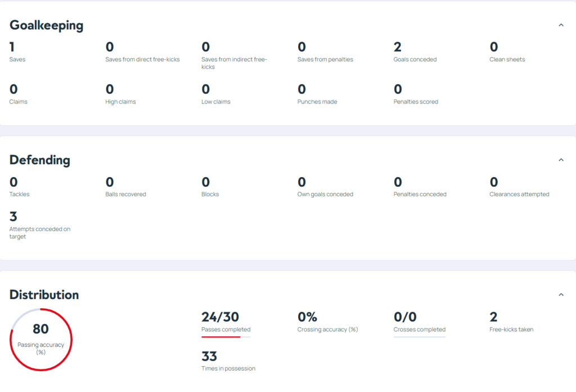Select the Clearances attempted label

point(519,195)
